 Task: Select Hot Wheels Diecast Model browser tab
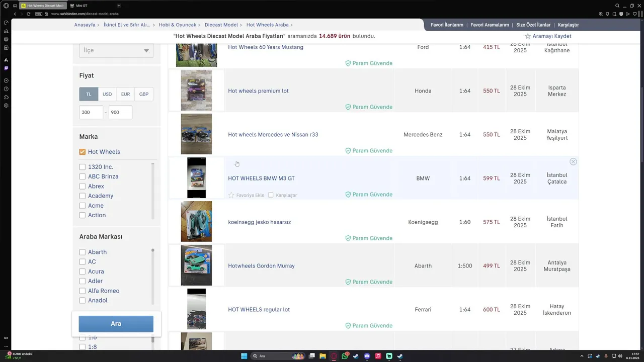(43, 6)
